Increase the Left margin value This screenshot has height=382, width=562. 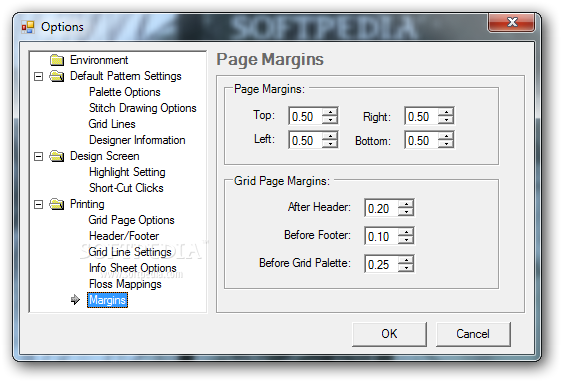point(330,135)
